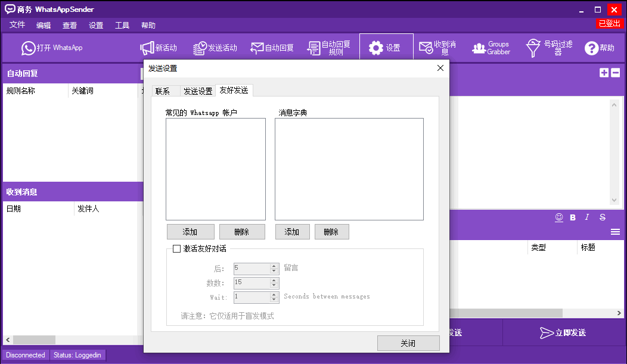Increase the Wait value with up arrow

[274, 295]
